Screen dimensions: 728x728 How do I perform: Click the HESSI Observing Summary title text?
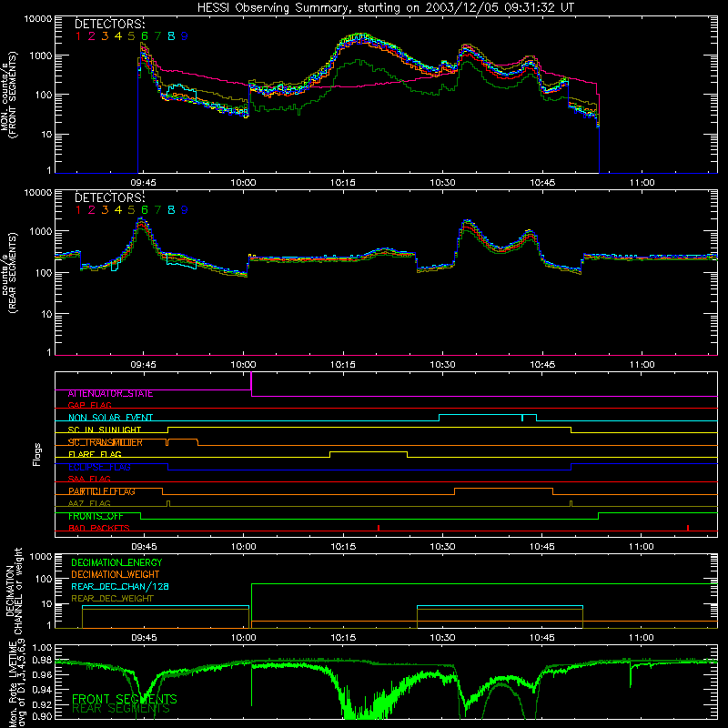[386, 8]
